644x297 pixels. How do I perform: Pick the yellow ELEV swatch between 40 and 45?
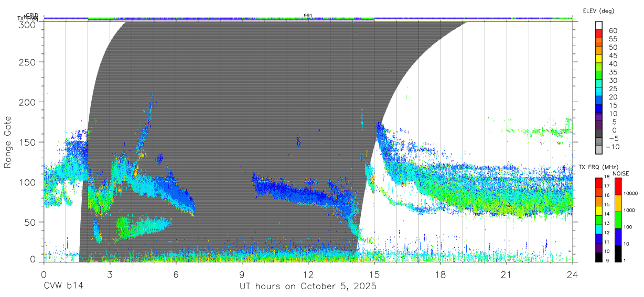coord(599,60)
